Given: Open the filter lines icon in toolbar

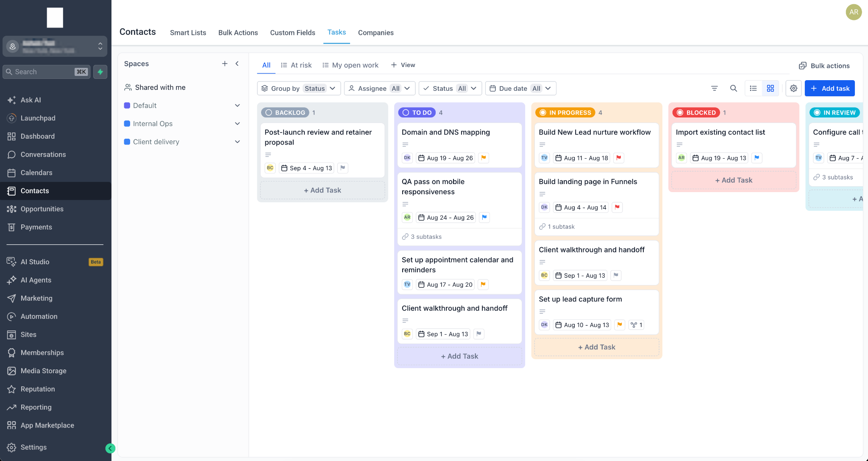Looking at the screenshot, I should [715, 88].
